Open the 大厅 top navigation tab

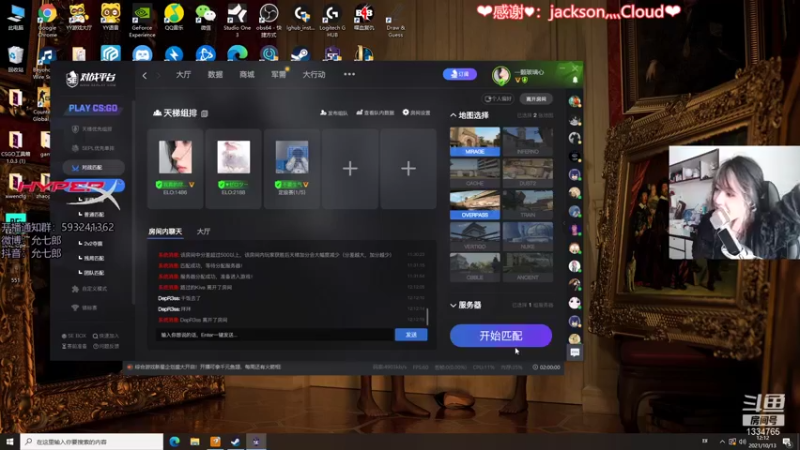183,74
